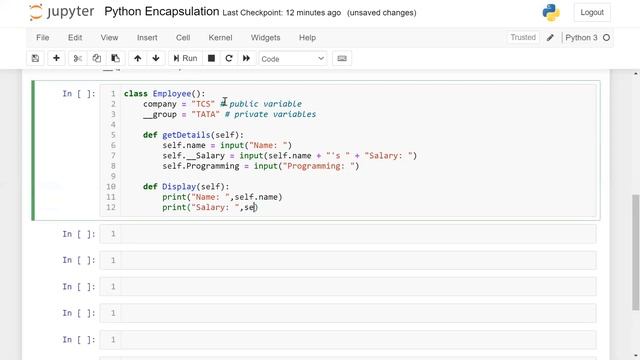Click the scrollbar up arrow
The image size is (640, 360).
point(636,73)
